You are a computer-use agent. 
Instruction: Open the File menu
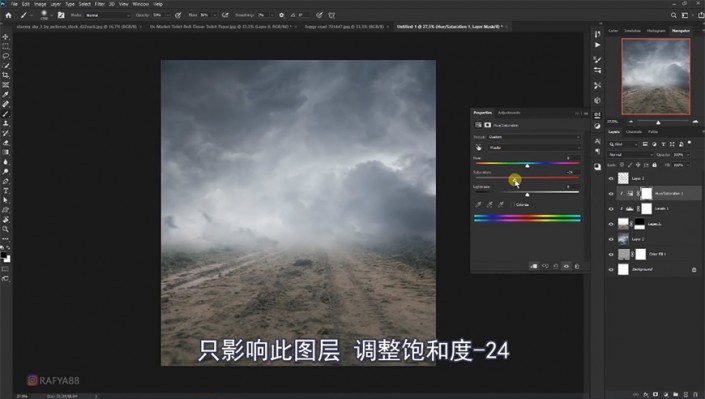(14, 4)
